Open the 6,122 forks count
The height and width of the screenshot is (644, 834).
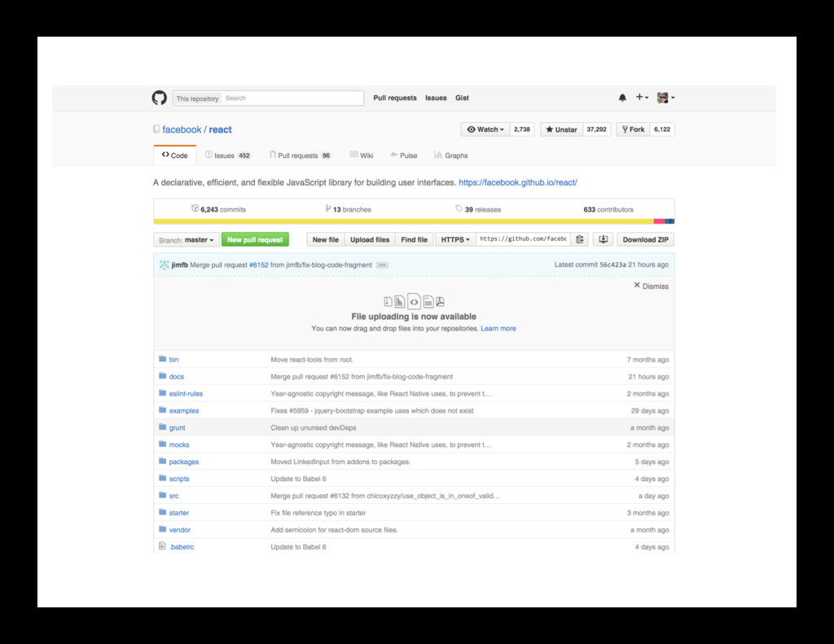[x=661, y=129]
